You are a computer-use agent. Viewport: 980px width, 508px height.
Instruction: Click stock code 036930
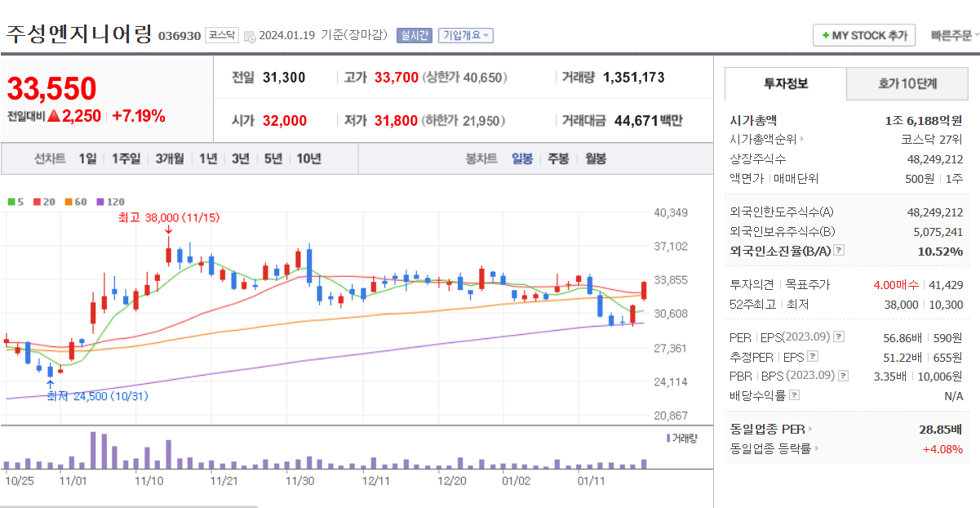pyautogui.click(x=180, y=36)
